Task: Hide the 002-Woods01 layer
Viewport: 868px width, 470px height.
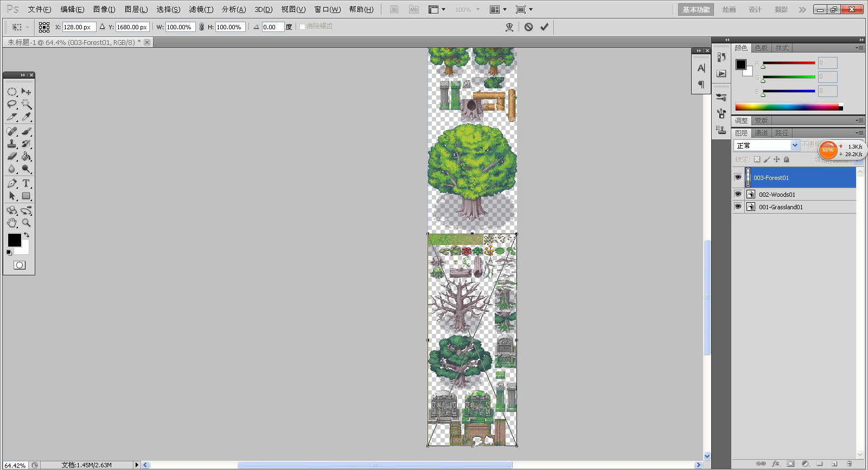Action: click(738, 194)
